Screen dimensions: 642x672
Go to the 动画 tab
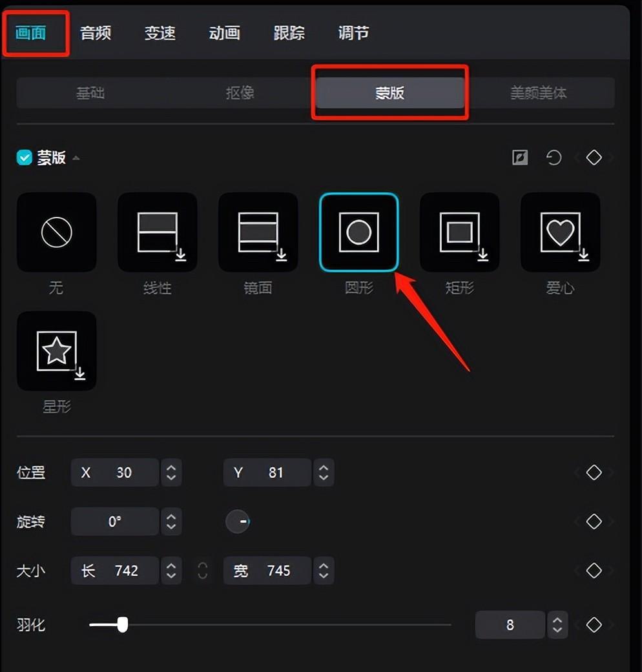(x=224, y=33)
